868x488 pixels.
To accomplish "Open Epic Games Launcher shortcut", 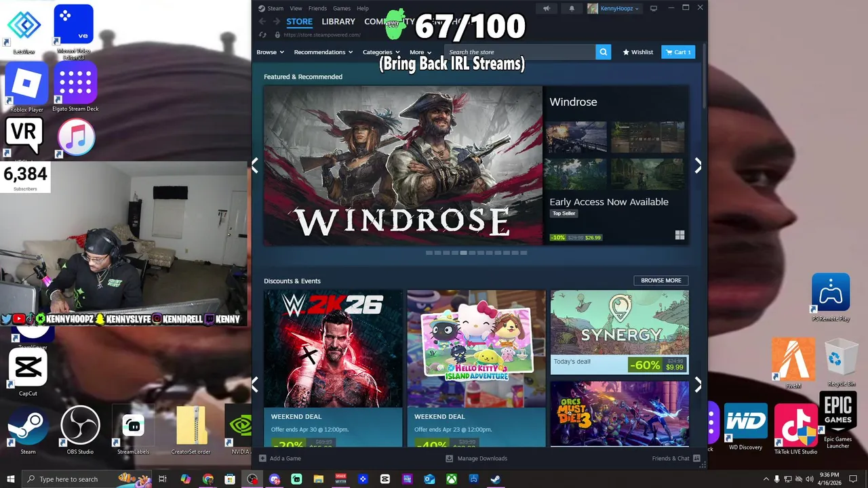I will pyautogui.click(x=838, y=422).
